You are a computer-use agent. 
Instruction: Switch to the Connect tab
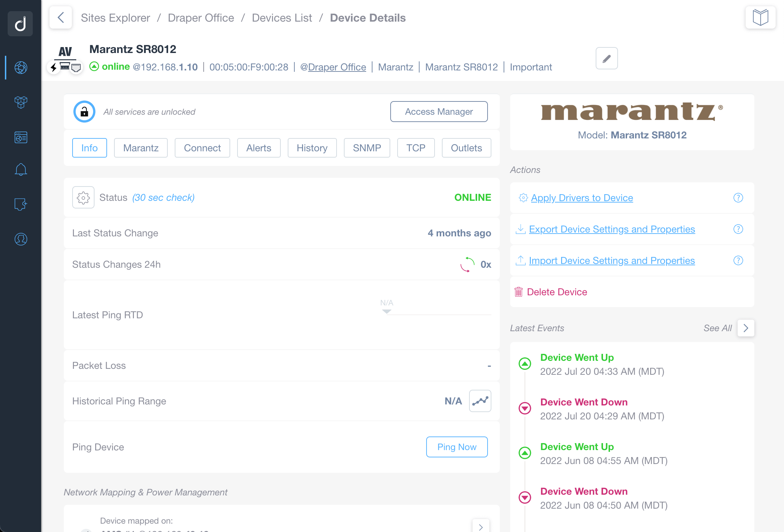click(x=202, y=148)
